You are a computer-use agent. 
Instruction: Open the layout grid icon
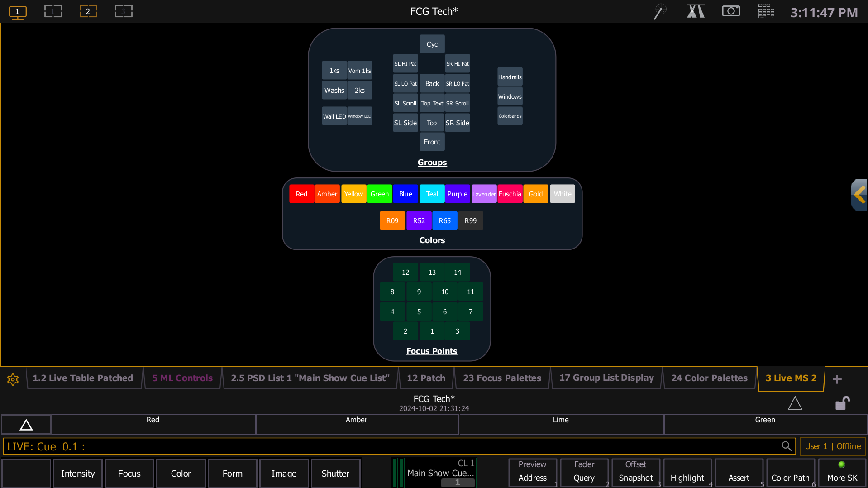pyautogui.click(x=766, y=11)
